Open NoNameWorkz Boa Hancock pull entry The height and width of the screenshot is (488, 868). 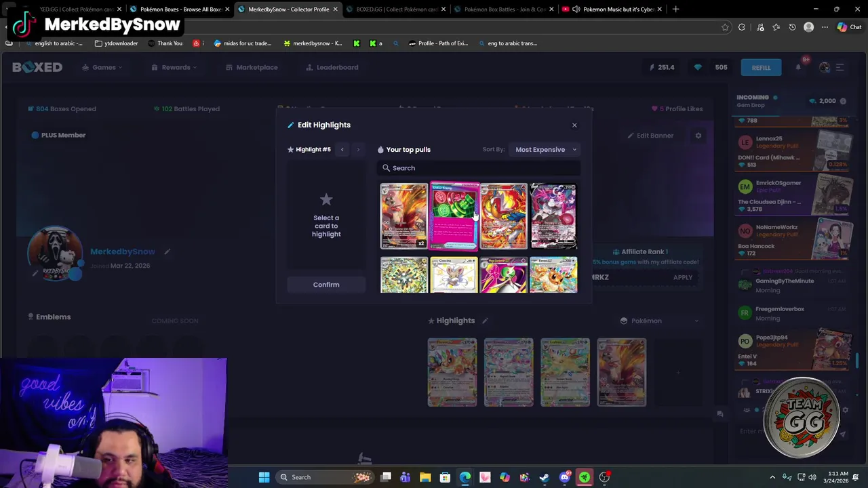pyautogui.click(x=793, y=240)
